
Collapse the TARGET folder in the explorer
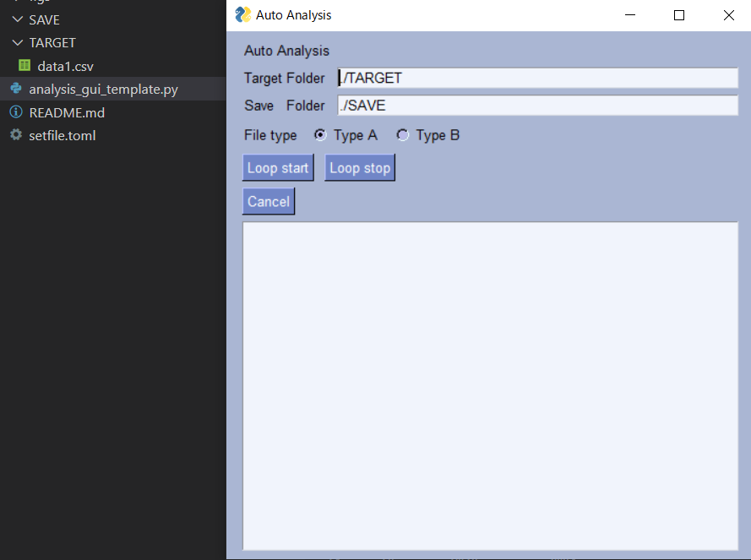pos(19,42)
